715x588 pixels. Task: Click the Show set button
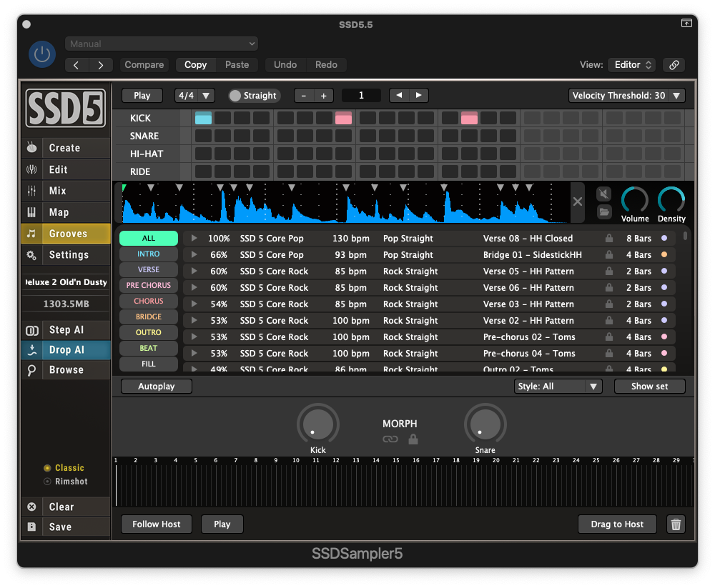point(649,386)
